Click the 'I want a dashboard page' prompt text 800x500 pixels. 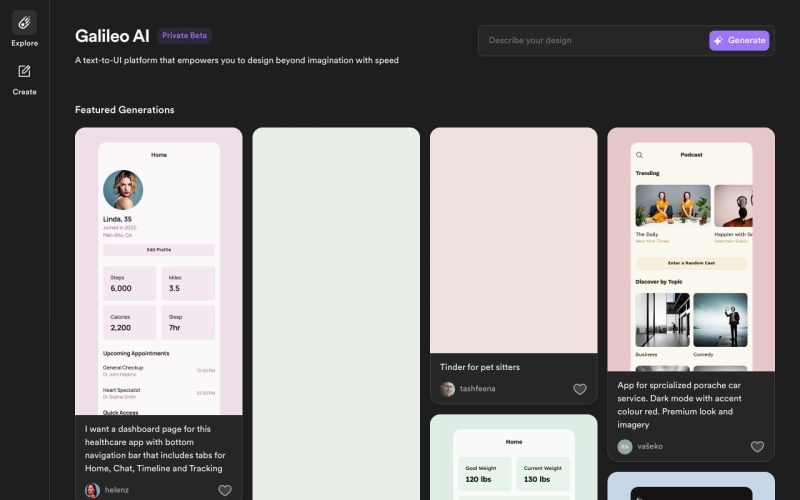click(x=155, y=448)
